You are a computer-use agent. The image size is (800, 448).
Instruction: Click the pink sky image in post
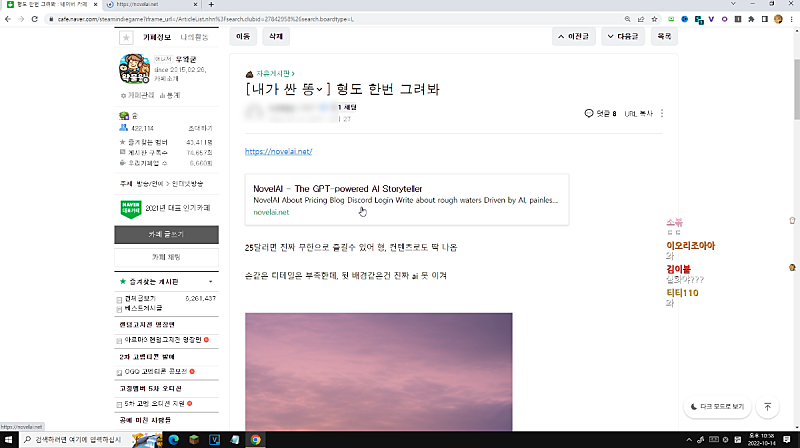pos(378,370)
